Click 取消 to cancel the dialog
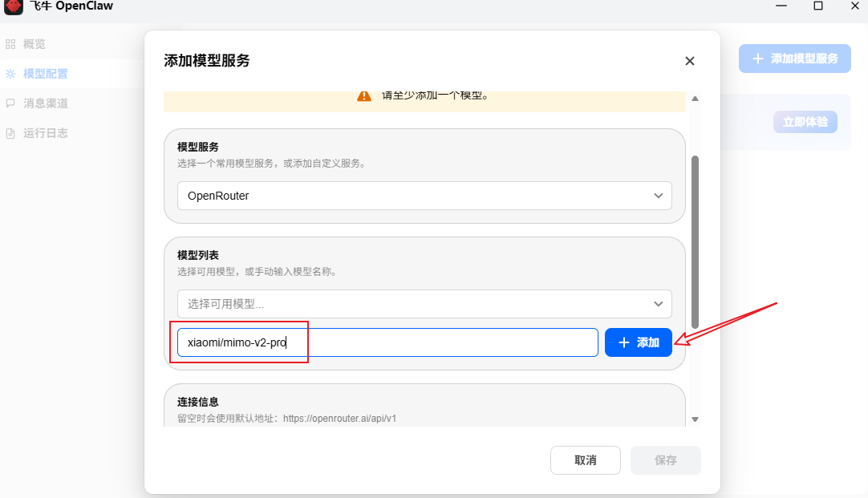Image resolution: width=868 pixels, height=498 pixels. pyautogui.click(x=585, y=460)
